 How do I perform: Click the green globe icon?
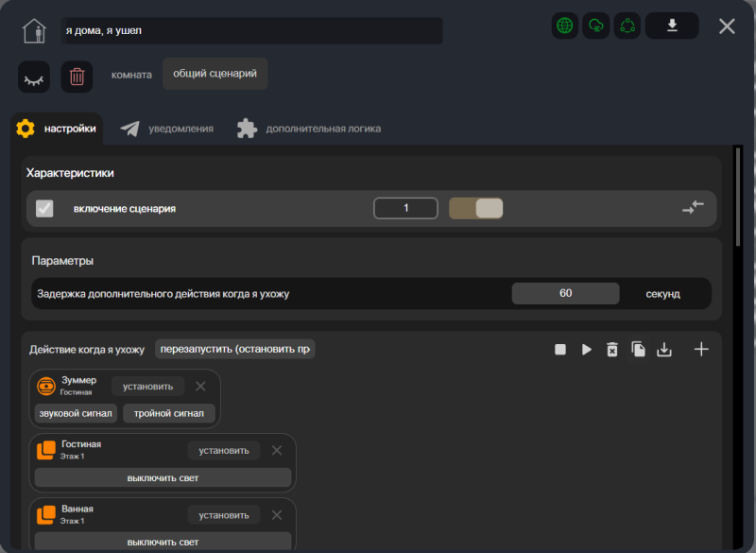pyautogui.click(x=564, y=26)
